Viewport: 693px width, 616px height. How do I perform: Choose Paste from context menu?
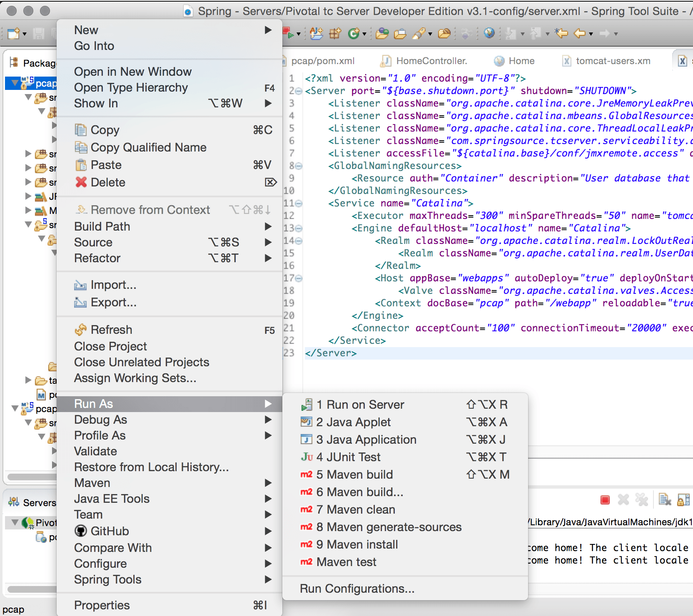tap(170, 165)
